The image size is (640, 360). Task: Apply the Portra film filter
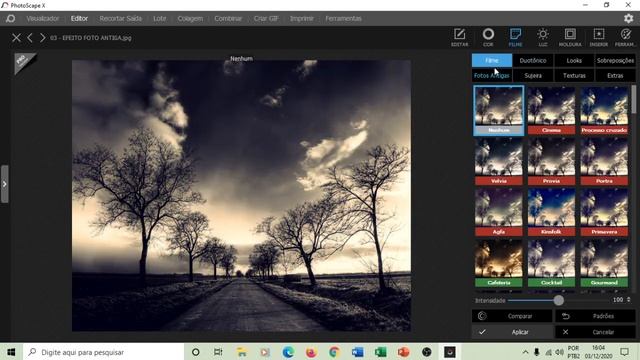click(x=604, y=161)
